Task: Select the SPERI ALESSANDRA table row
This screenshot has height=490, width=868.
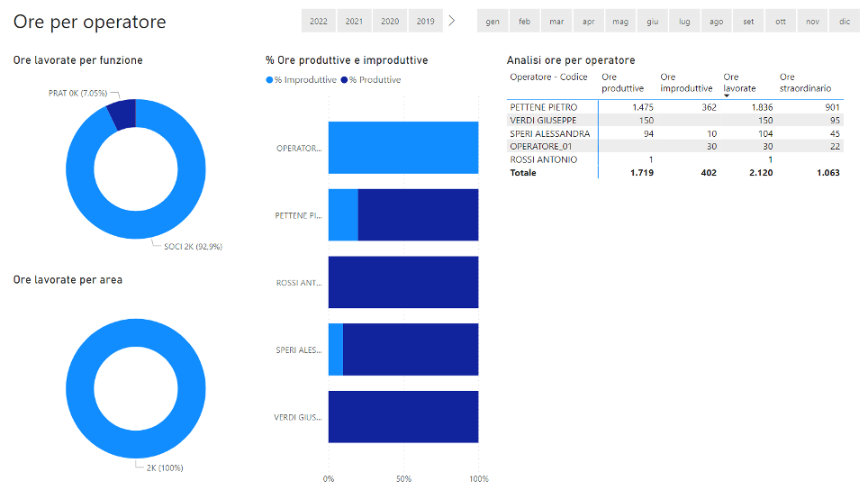Action: (550, 133)
